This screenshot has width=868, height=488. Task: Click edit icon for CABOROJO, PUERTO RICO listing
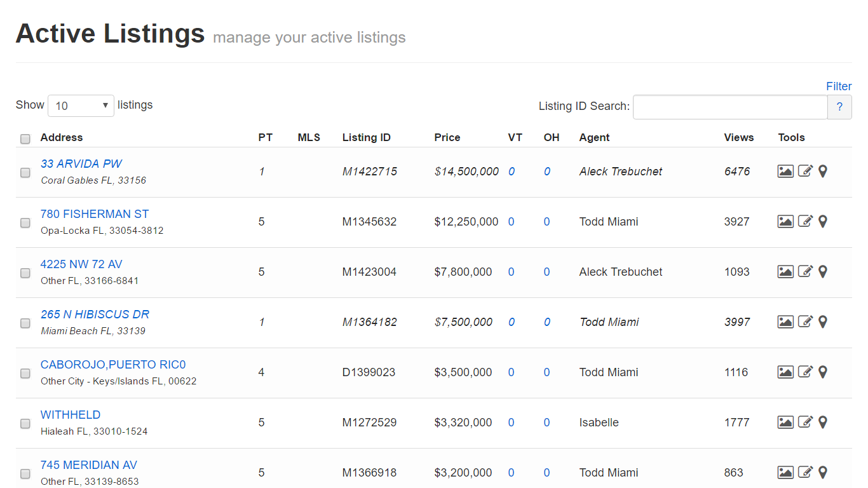click(805, 372)
